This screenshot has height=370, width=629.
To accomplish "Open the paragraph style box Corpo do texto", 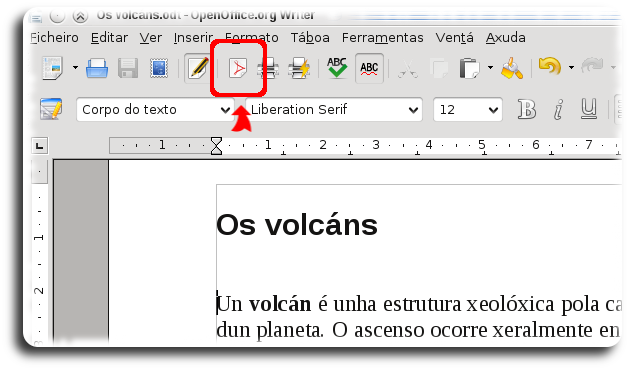I will (155, 110).
